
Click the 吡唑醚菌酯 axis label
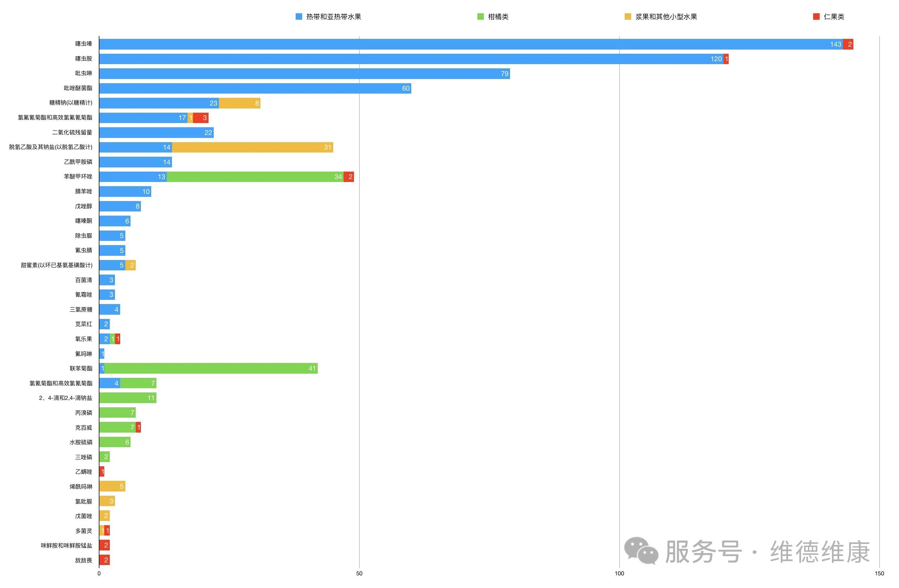(x=78, y=88)
